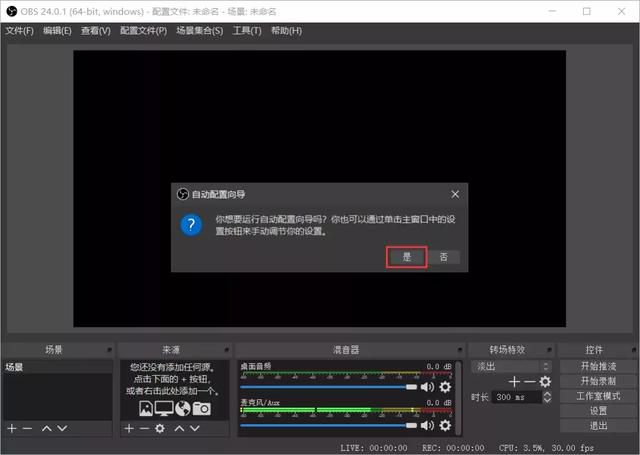This screenshot has height=455, width=640.
Task: Open the 场景集合(S) menu
Action: (200, 31)
